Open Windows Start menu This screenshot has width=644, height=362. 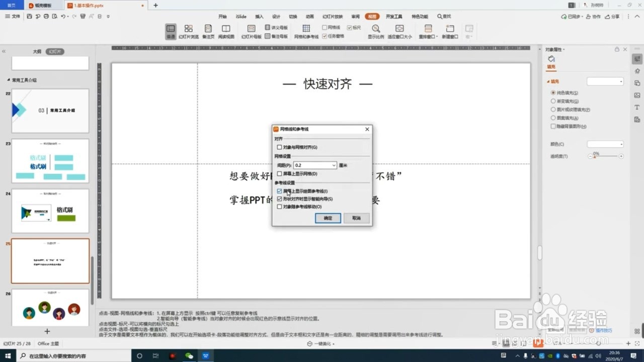[9, 355]
